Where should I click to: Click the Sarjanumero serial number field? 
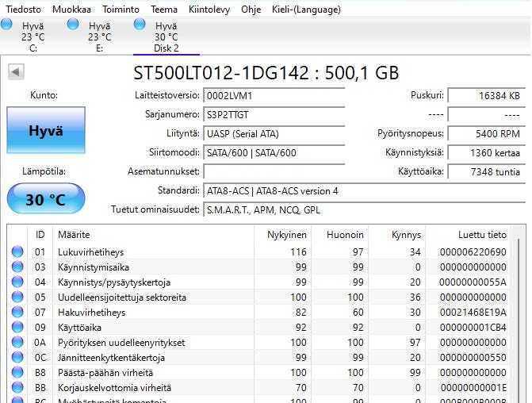[x=274, y=114]
